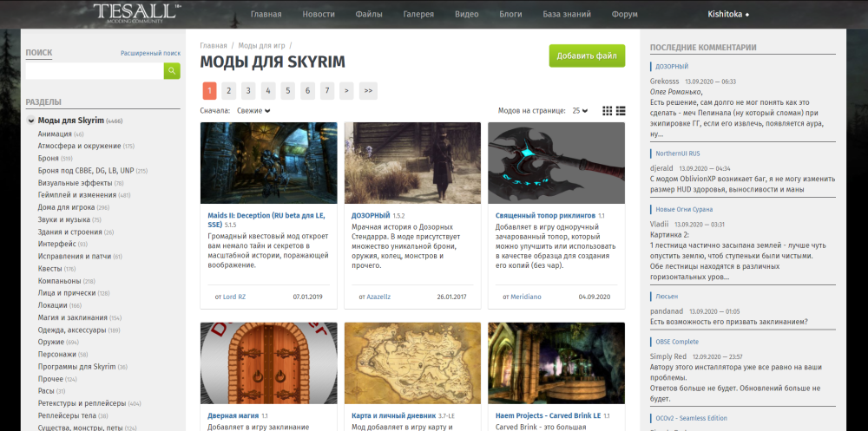
Task: Open the Священный топор риклингов thumbnail
Action: point(556,163)
